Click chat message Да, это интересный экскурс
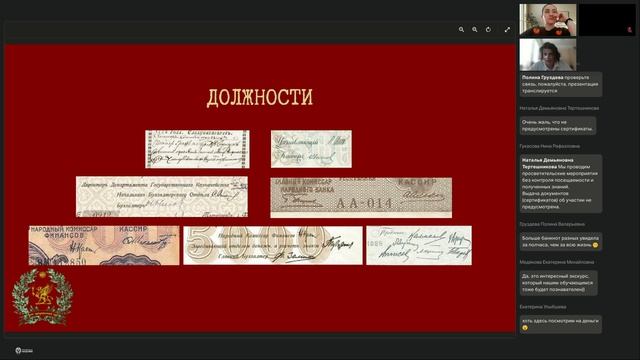 (x=558, y=282)
